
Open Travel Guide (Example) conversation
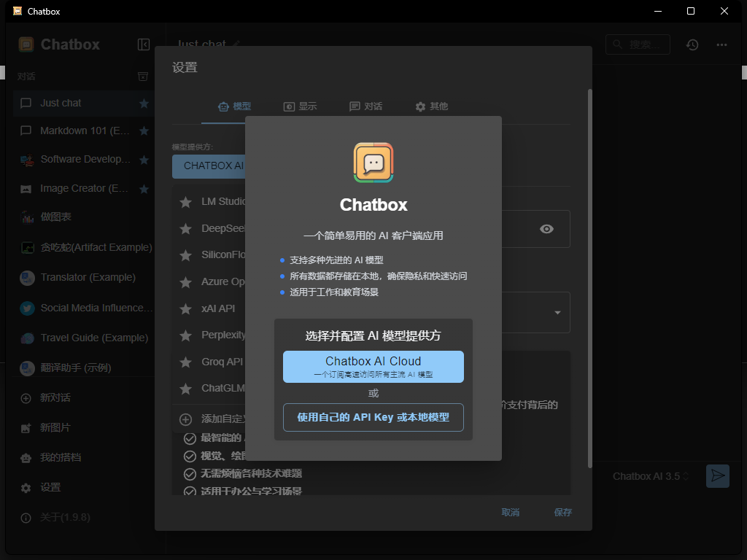point(84,338)
